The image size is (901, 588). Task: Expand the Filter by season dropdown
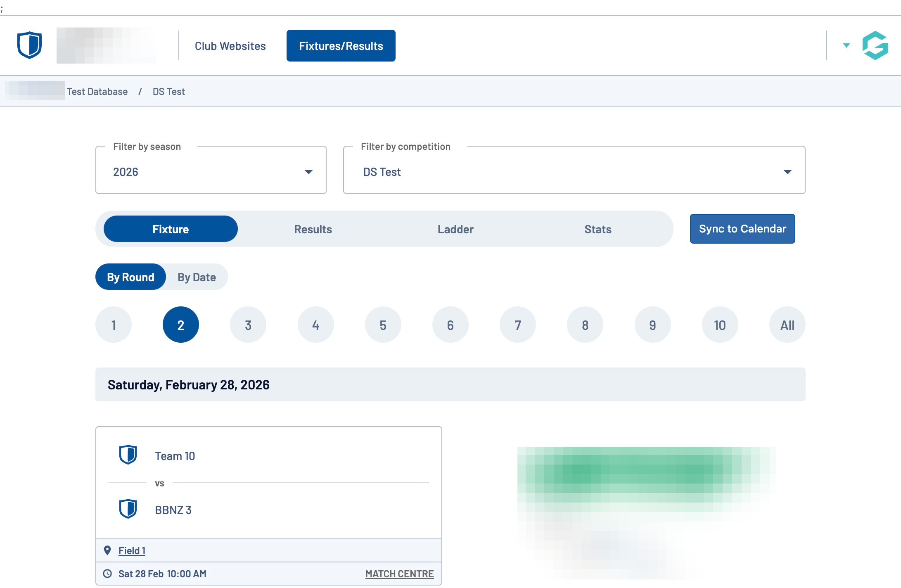tap(211, 171)
